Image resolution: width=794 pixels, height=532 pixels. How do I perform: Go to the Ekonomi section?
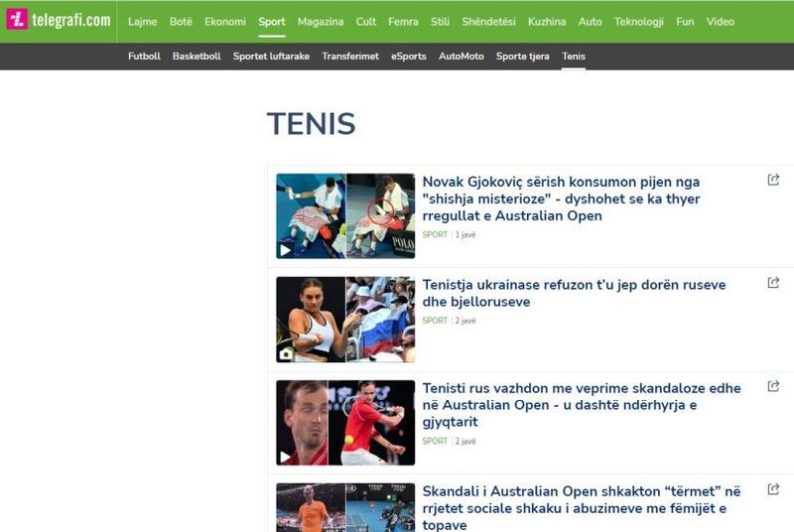click(x=225, y=22)
